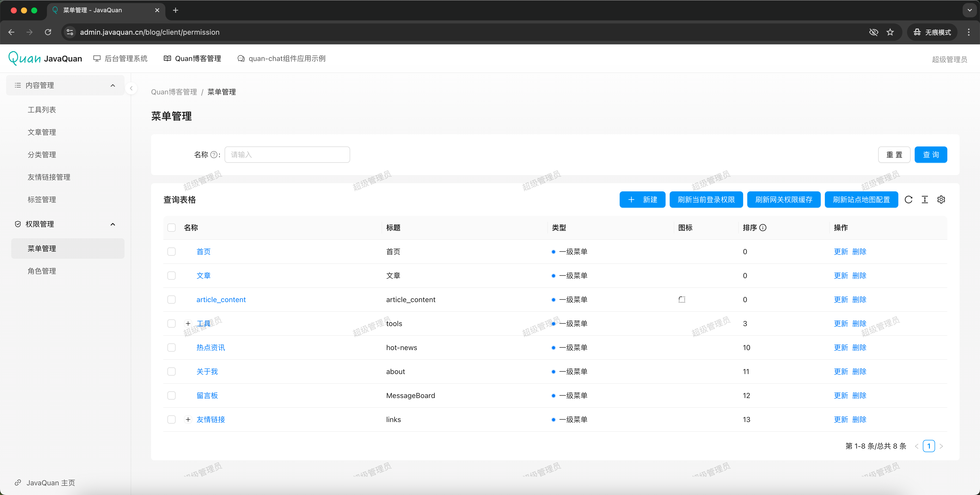This screenshot has height=495, width=980.
Task: Open the table column settings gear
Action: pos(941,200)
